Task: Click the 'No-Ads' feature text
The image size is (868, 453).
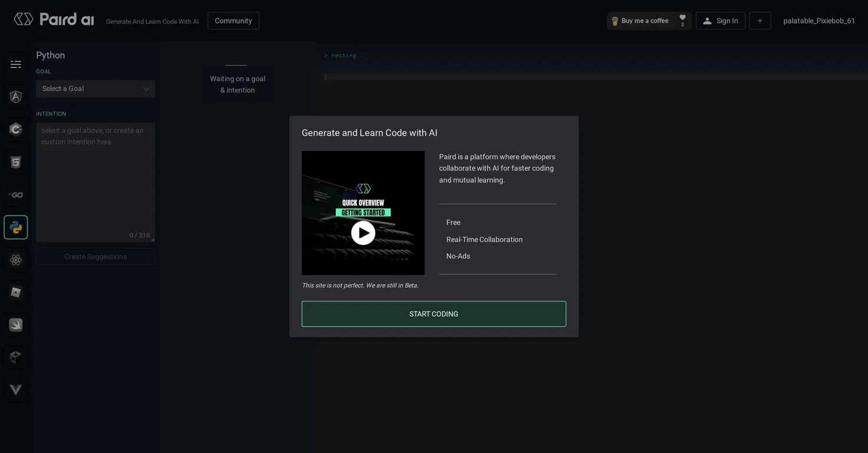Action: 458,256
